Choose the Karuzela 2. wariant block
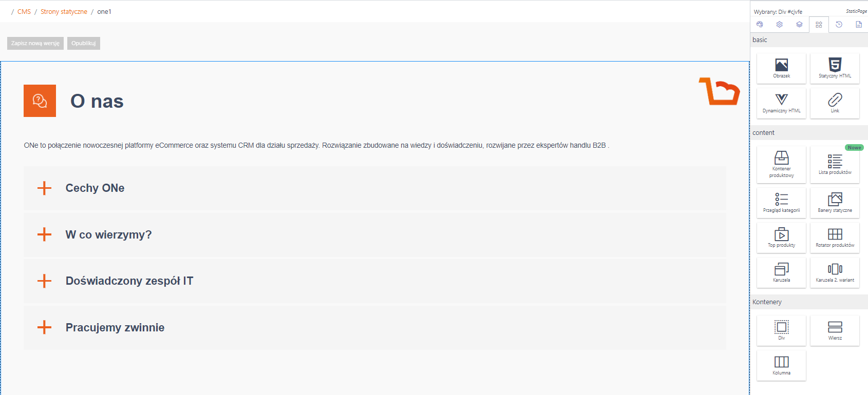 tap(835, 272)
